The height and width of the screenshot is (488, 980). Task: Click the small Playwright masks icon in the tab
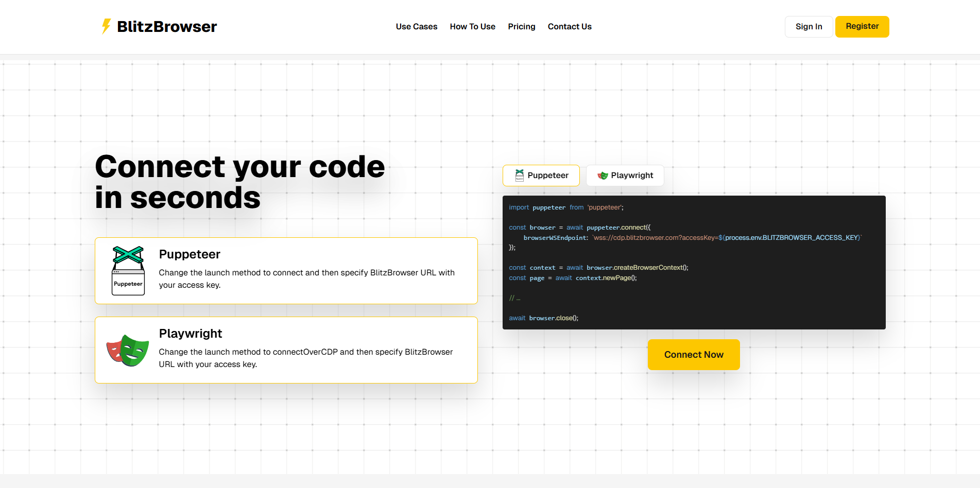coord(603,176)
